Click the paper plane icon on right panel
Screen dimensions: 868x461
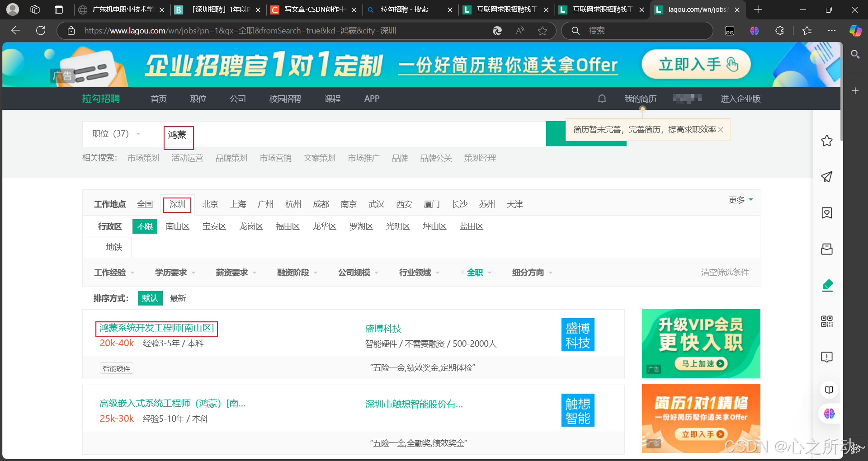(x=827, y=177)
